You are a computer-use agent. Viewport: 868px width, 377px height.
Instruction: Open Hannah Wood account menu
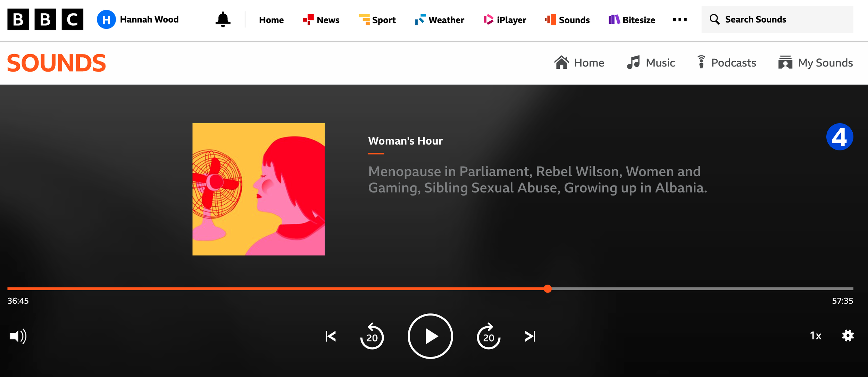click(x=138, y=19)
